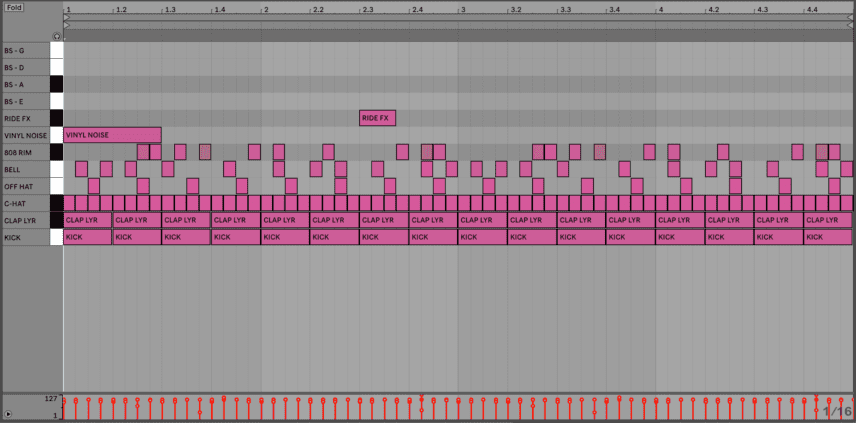Click the 1.3 beat marker on the ruler

point(170,10)
